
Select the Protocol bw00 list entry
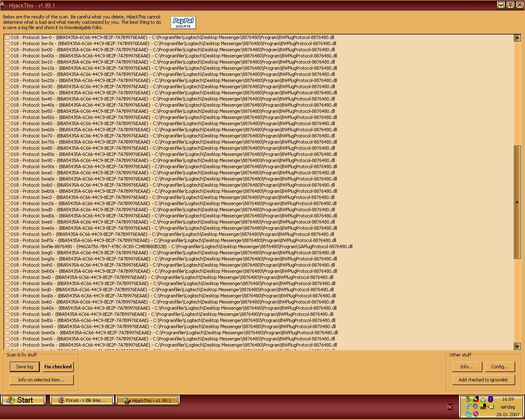tap(172, 50)
